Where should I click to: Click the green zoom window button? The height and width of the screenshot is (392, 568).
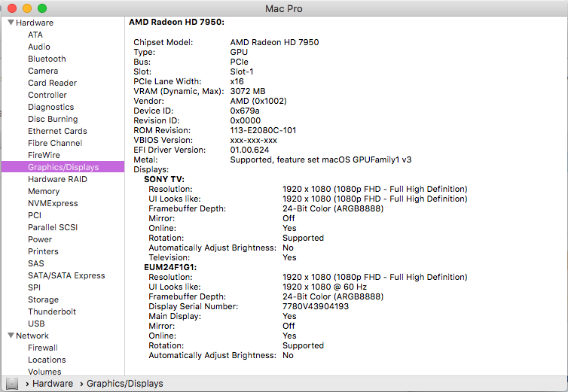coord(42,8)
